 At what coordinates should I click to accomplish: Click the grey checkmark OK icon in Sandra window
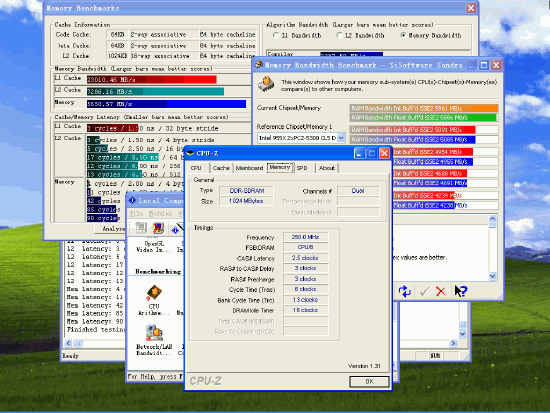click(425, 291)
